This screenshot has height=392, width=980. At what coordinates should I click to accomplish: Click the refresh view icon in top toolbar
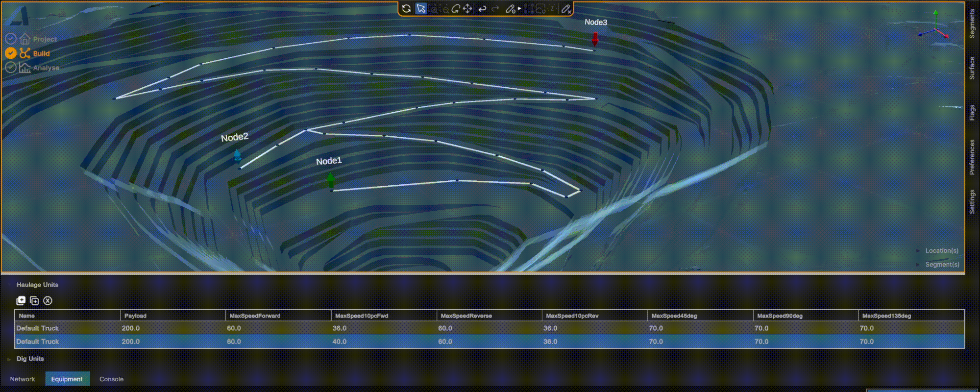[x=406, y=8]
